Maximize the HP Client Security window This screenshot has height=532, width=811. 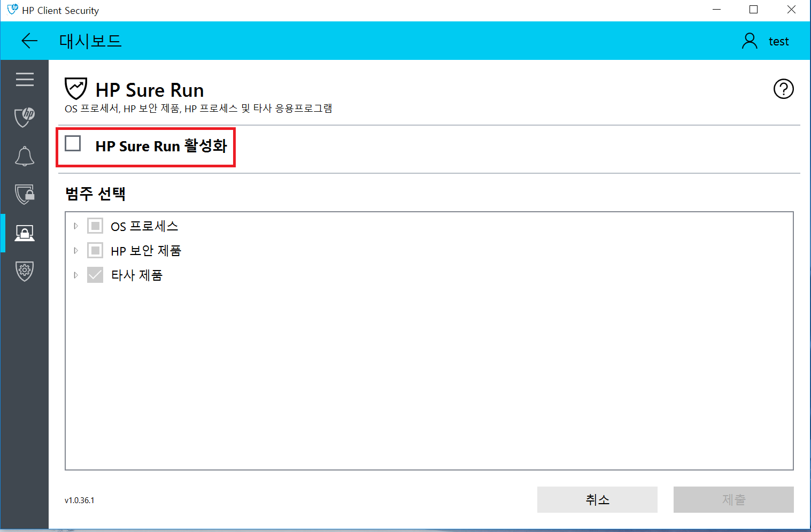coord(754,10)
